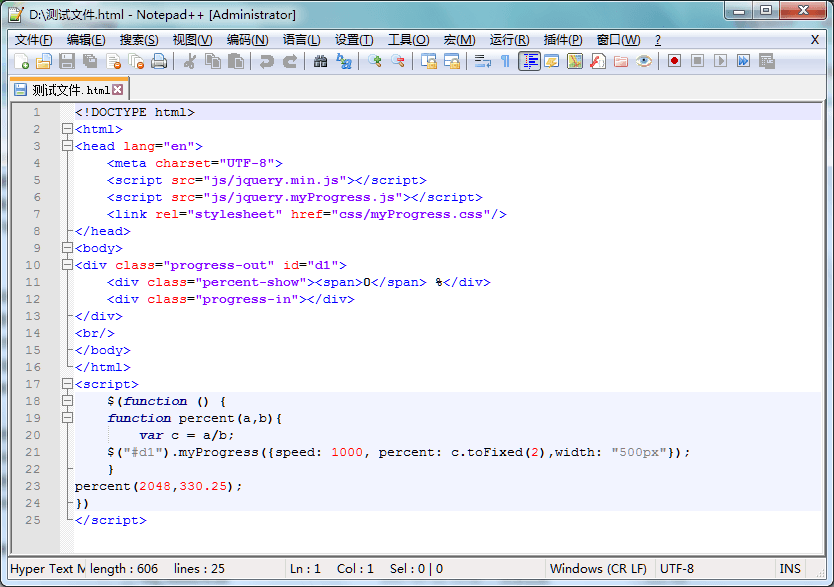This screenshot has width=834, height=587.
Task: Click the X at the menu bar's right end
Action: [815, 40]
